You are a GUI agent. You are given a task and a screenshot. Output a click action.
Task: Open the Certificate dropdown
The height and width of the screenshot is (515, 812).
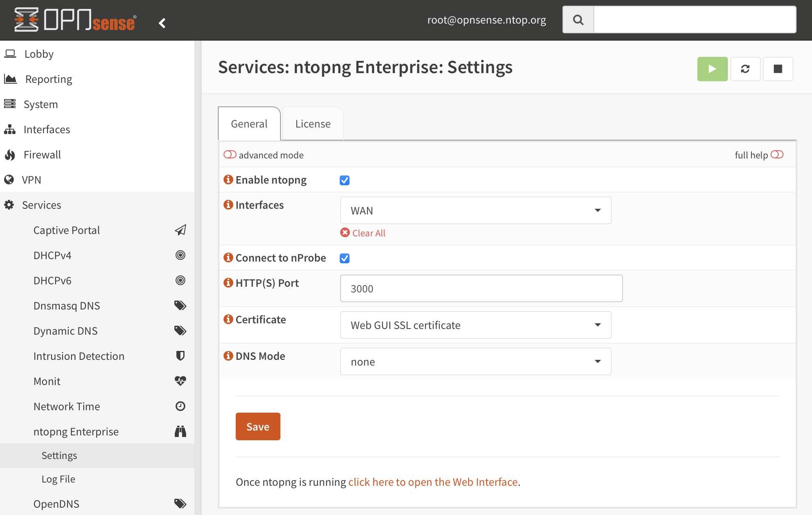pyautogui.click(x=475, y=325)
